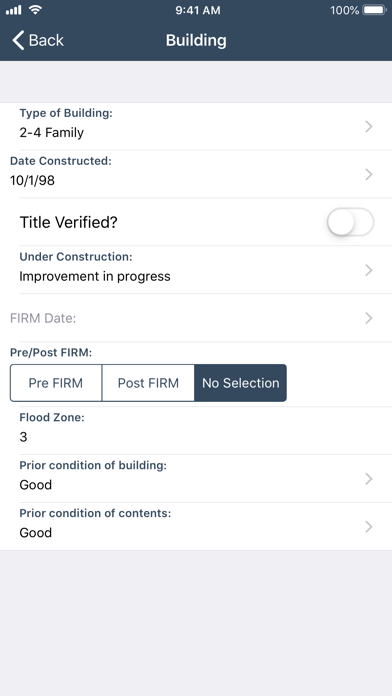The width and height of the screenshot is (392, 696).
Task: Tap the Back arrow chevron icon
Action: tap(18, 40)
